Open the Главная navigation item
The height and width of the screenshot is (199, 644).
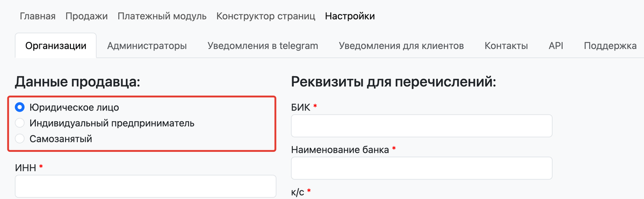pos(38,17)
